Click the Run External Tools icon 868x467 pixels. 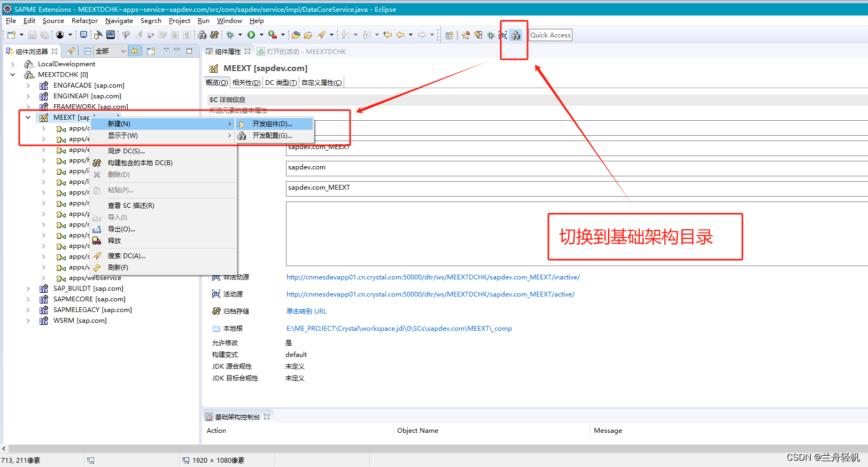pyautogui.click(x=273, y=35)
